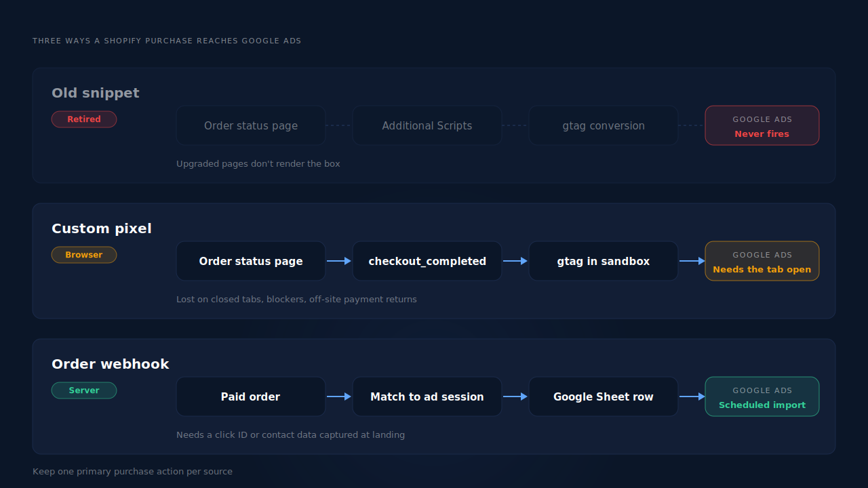Click "Upgraded pages don't render the box" note
868x488 pixels.
pyautogui.click(x=258, y=163)
